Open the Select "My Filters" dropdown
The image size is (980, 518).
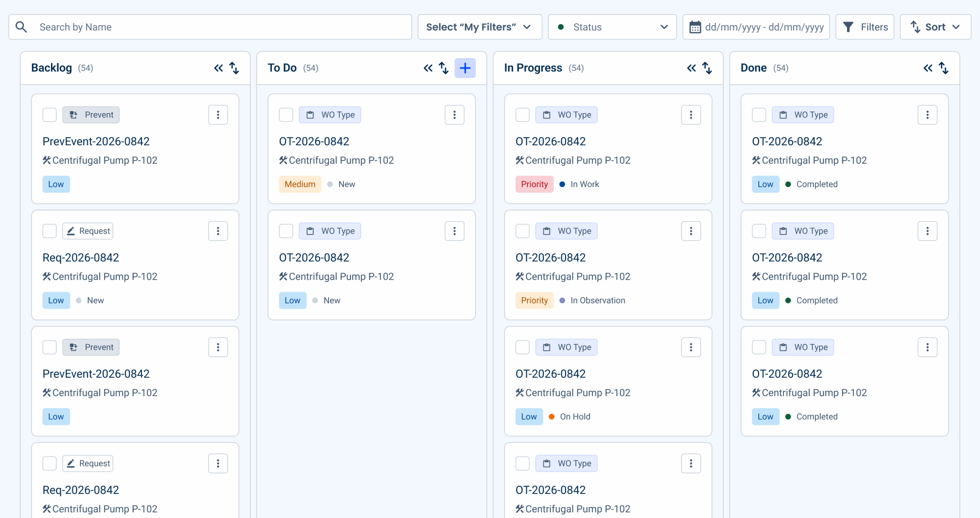coord(480,27)
